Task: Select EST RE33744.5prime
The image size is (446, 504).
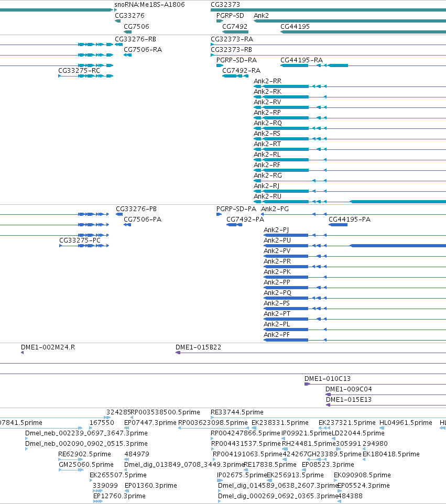Action: tap(237, 412)
